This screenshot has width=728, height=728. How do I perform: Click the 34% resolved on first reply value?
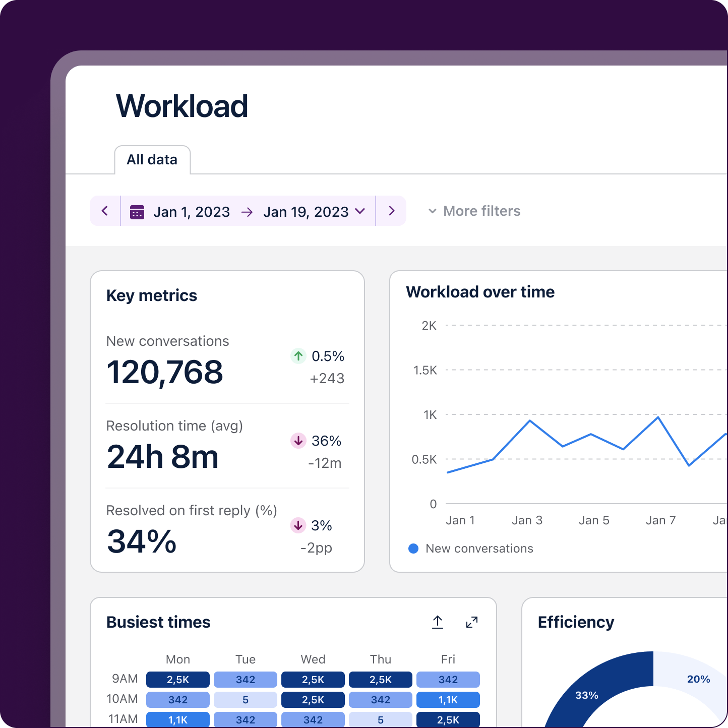pyautogui.click(x=142, y=541)
